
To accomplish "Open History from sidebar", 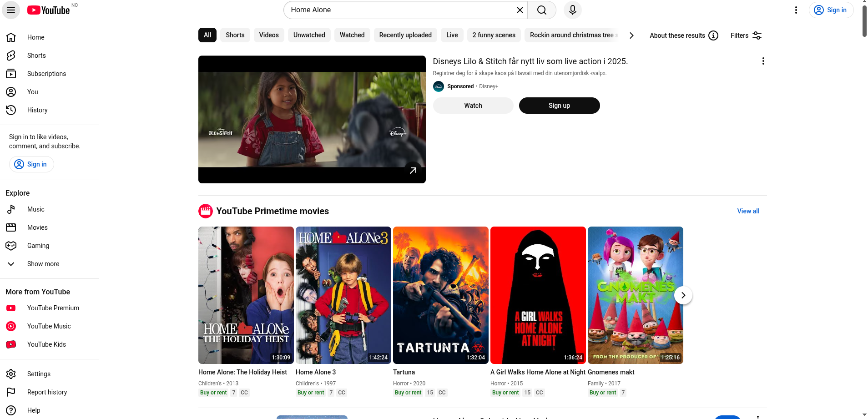I will [x=37, y=110].
